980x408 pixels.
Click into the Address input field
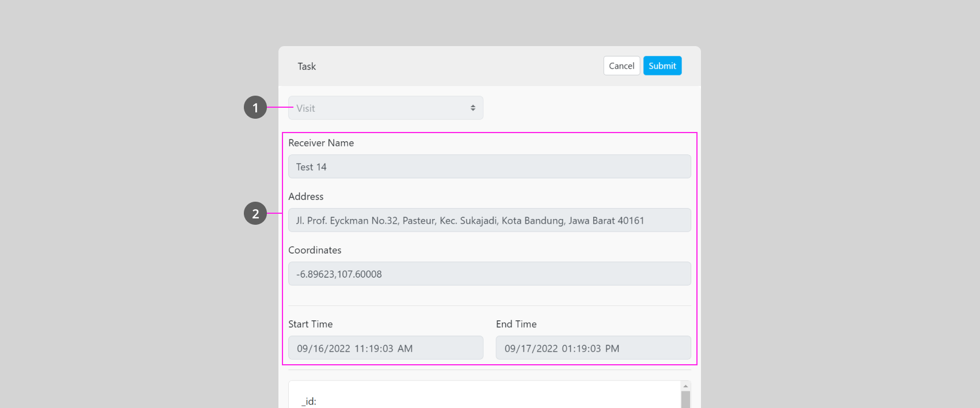(x=489, y=221)
